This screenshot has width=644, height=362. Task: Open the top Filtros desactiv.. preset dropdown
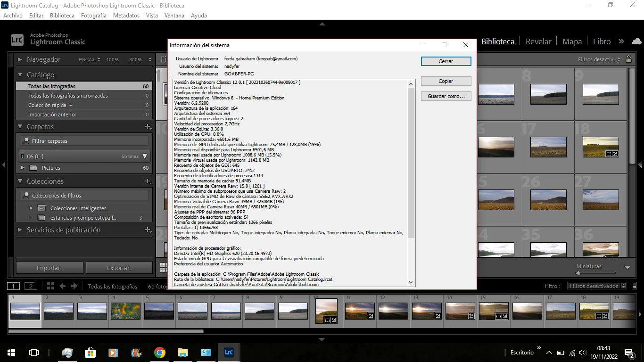599,59
